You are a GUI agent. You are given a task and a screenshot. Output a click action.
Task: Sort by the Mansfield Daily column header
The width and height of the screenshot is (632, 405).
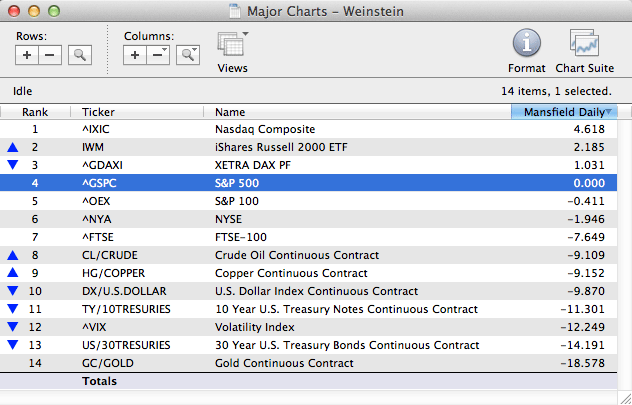(564, 112)
